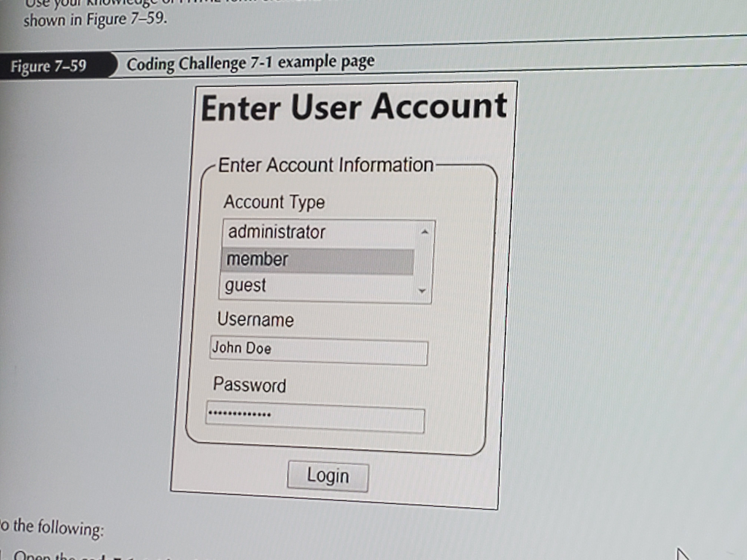
Task: Click the Account Type scrollbar track
Action: [422, 260]
